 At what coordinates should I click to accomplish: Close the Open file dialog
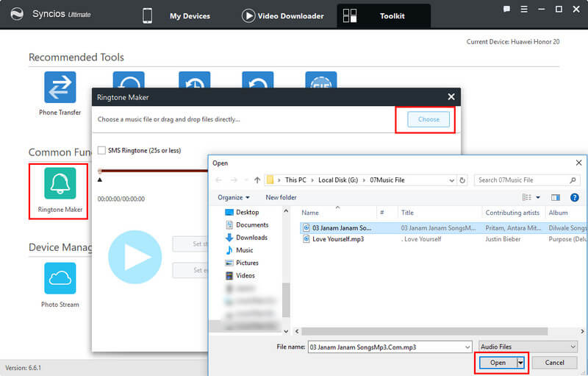click(578, 163)
